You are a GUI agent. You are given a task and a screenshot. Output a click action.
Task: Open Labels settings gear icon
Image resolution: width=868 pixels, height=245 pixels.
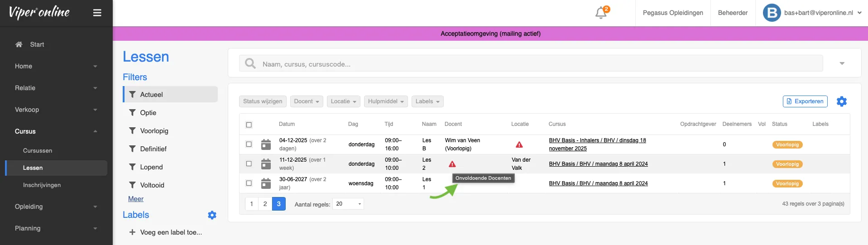pyautogui.click(x=212, y=215)
